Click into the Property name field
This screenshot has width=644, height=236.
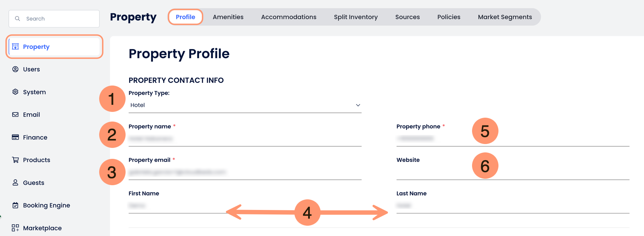245,139
